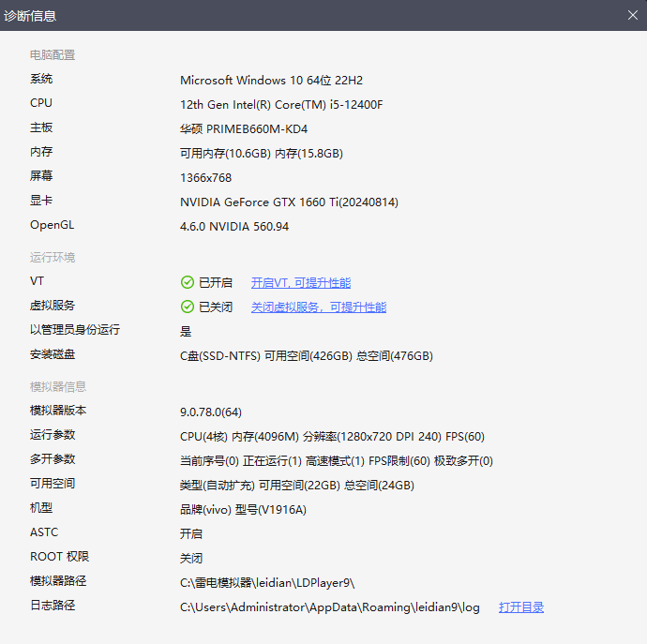Close the 诊断信息 dialog
The image size is (647, 644).
pos(632,15)
